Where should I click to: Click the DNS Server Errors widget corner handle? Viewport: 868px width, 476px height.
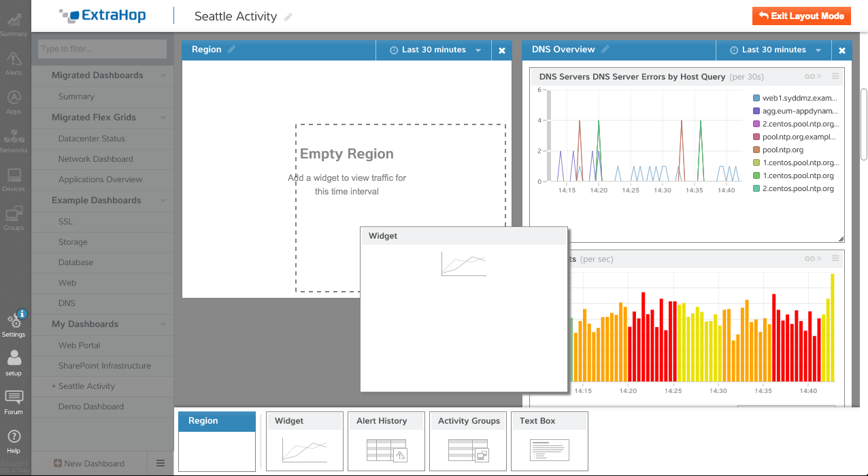(x=841, y=239)
